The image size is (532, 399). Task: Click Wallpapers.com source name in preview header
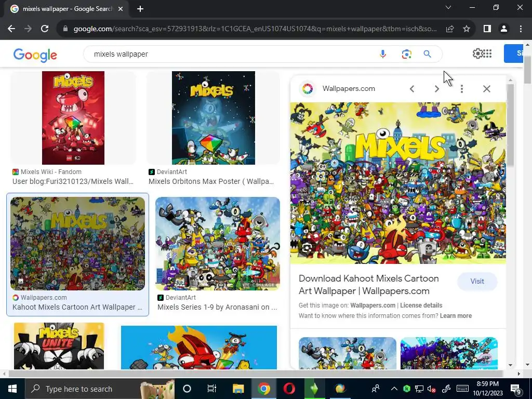349,88
